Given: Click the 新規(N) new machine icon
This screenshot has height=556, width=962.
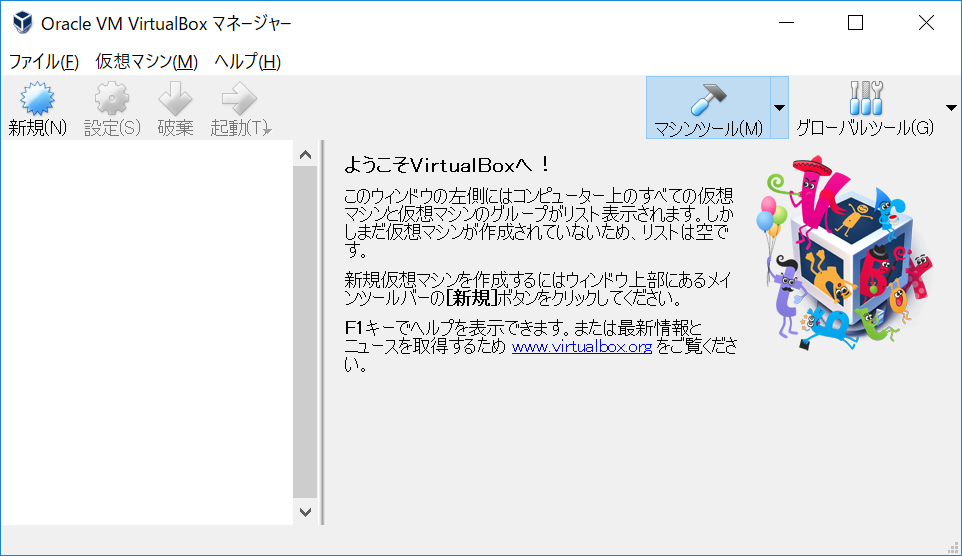Looking at the screenshot, I should click(37, 98).
